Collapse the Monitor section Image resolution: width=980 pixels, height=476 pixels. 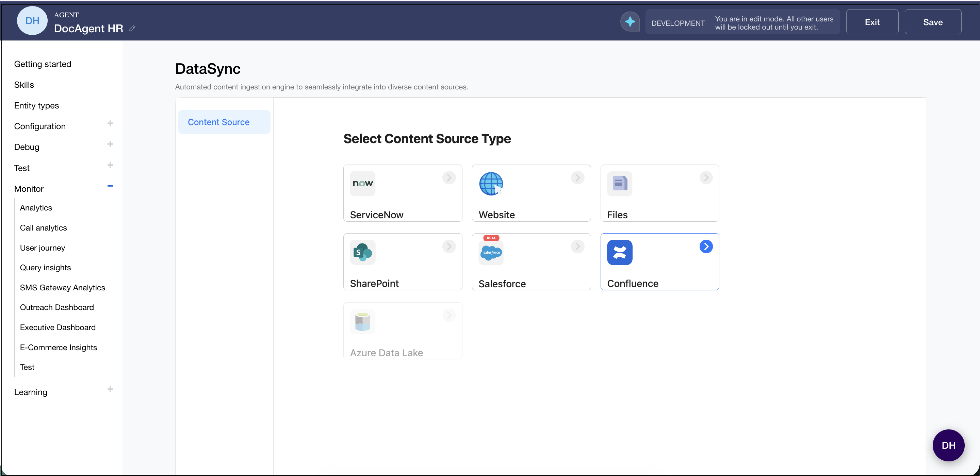click(x=110, y=186)
